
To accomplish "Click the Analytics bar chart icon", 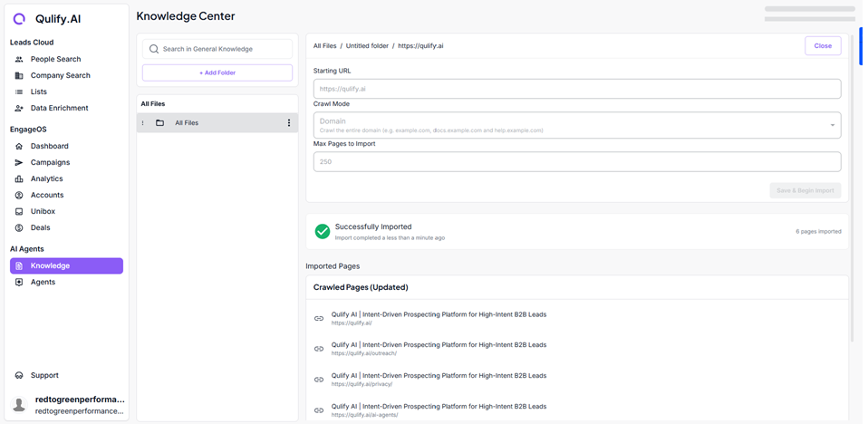I will [19, 178].
